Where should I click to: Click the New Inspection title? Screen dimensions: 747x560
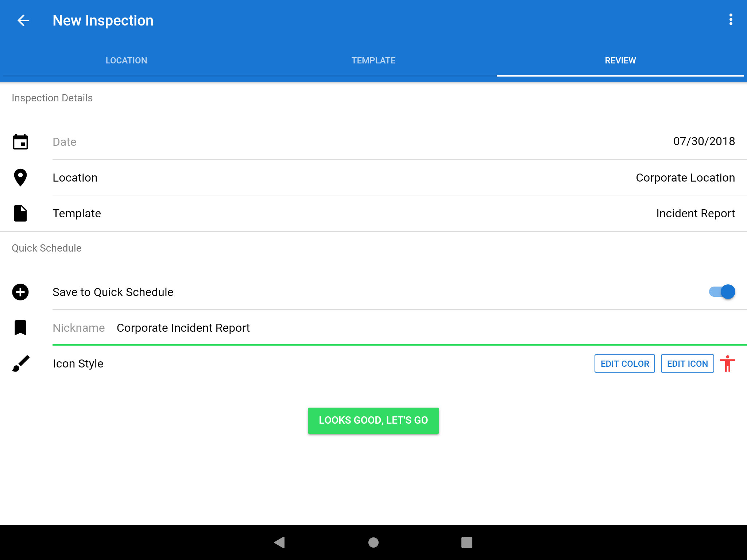pos(103,20)
